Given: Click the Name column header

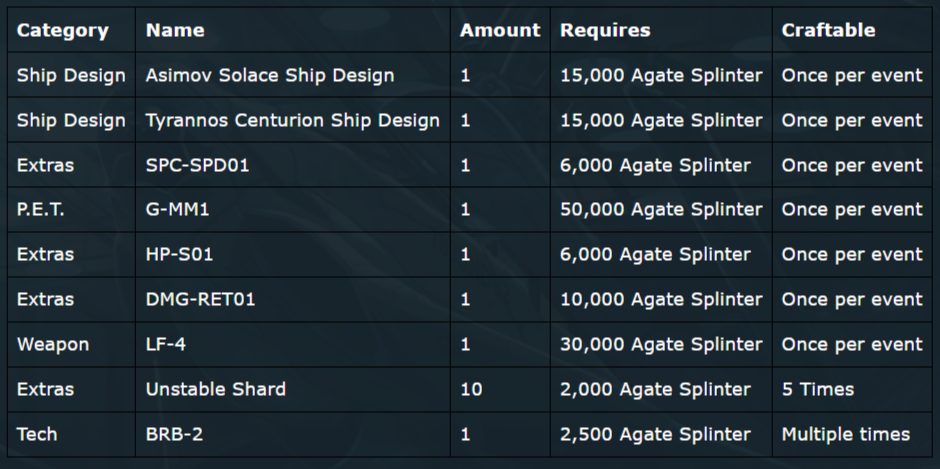Looking at the screenshot, I should [x=175, y=31].
